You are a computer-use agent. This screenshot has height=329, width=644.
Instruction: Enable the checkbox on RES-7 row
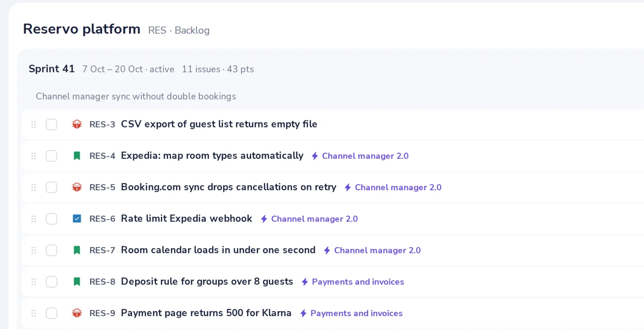[x=52, y=250]
